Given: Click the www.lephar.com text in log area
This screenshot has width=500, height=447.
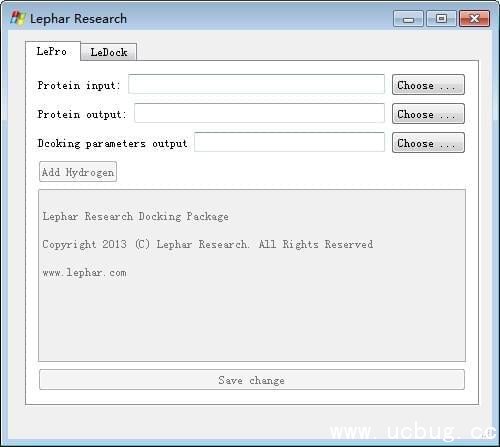Looking at the screenshot, I should [x=84, y=273].
